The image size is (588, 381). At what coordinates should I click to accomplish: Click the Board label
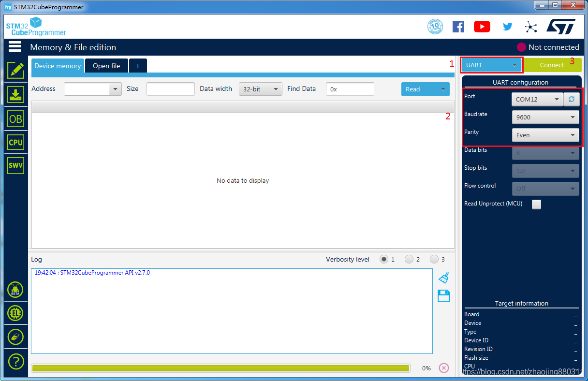point(472,314)
